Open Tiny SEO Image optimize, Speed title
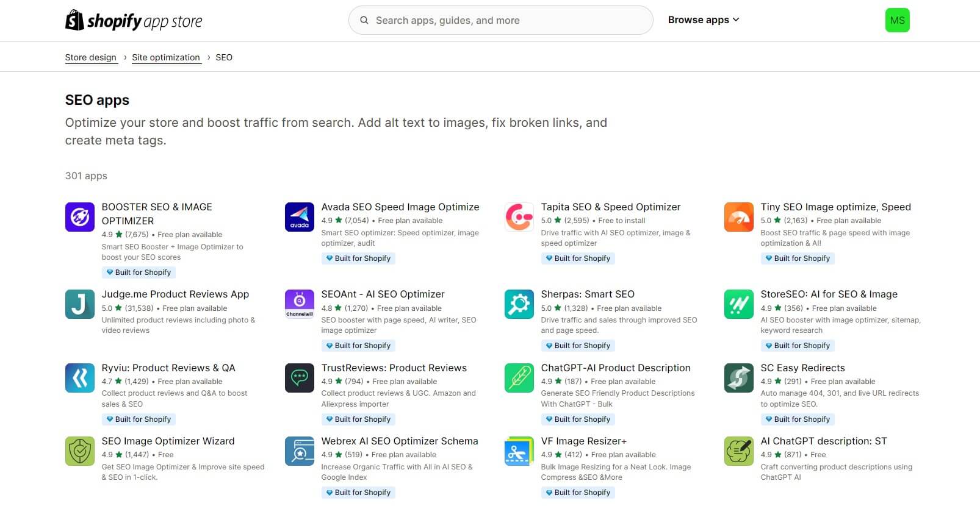The image size is (980, 506). point(836,207)
